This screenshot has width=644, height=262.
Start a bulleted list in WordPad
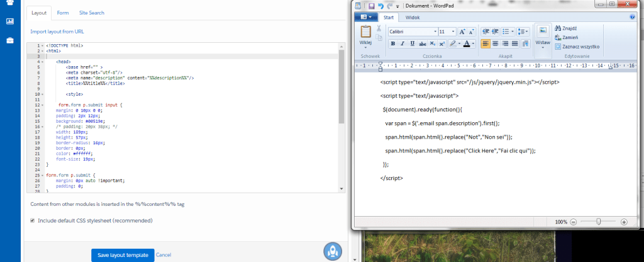click(x=506, y=31)
